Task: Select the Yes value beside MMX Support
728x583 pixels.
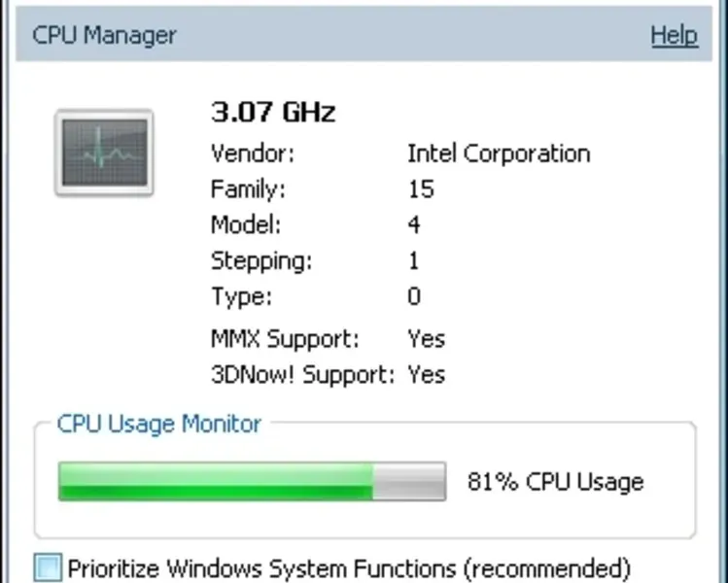Action: click(426, 339)
